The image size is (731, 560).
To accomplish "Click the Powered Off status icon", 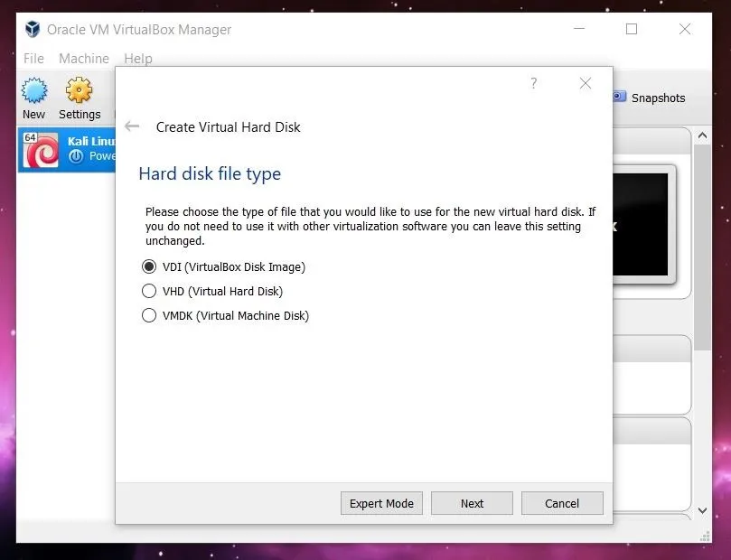I will [x=76, y=156].
